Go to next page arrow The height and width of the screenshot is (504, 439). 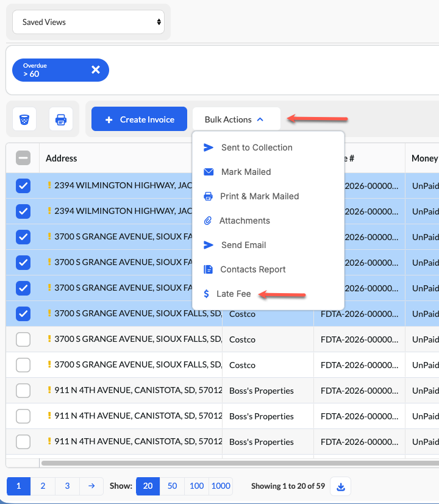coord(91,486)
